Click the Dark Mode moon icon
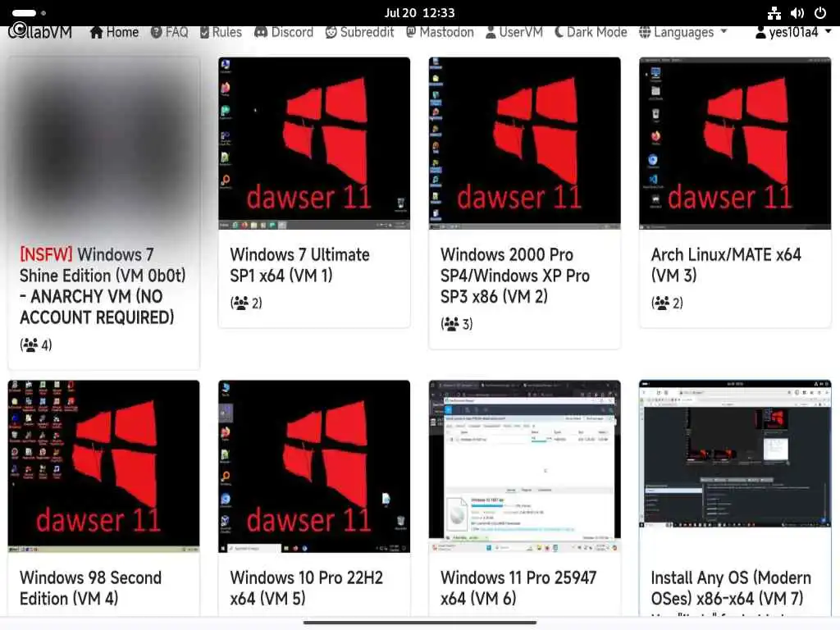840x630 pixels. (x=559, y=32)
